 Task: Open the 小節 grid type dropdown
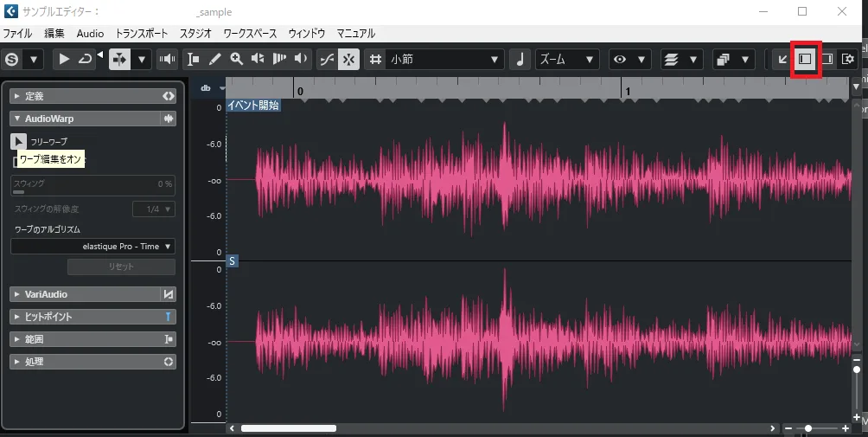point(445,59)
